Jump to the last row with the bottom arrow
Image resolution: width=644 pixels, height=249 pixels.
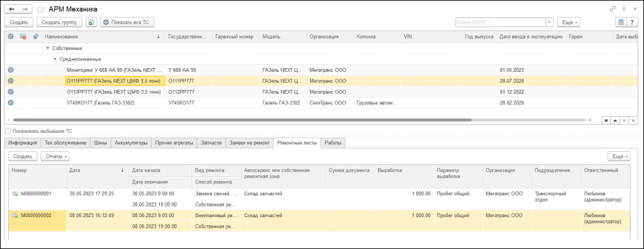click(633, 120)
